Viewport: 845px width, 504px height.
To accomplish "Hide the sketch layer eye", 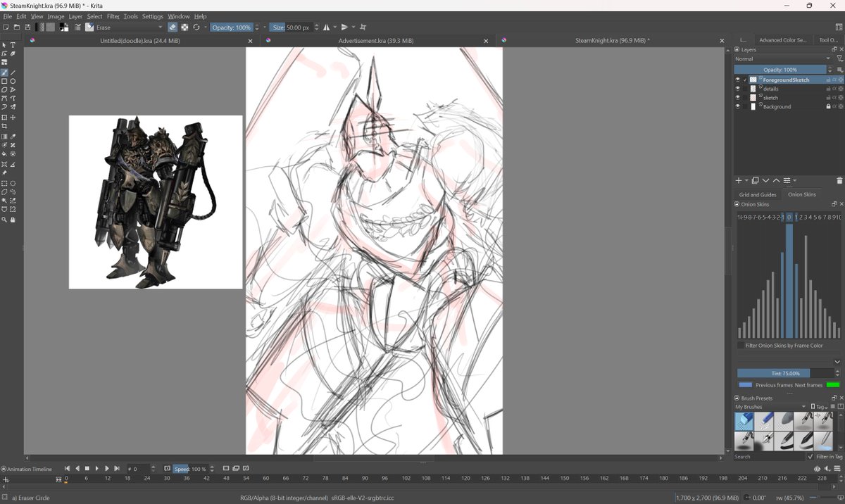I will pyautogui.click(x=738, y=98).
